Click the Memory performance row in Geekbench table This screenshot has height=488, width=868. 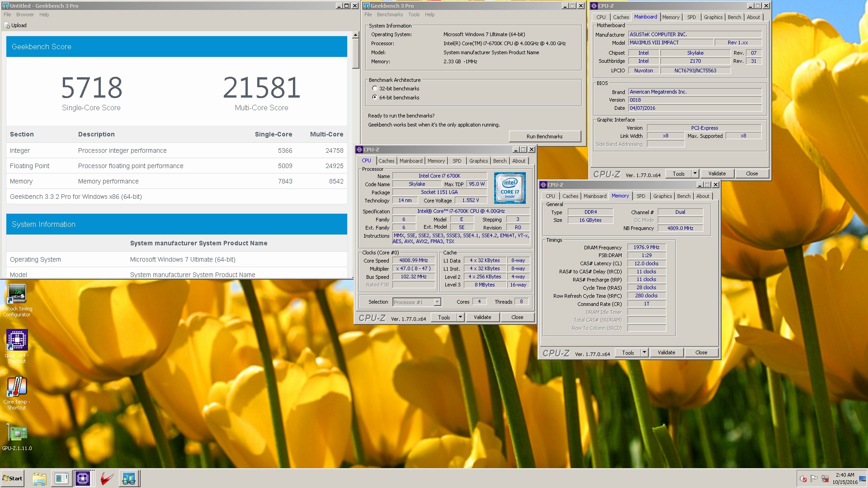pos(177,181)
